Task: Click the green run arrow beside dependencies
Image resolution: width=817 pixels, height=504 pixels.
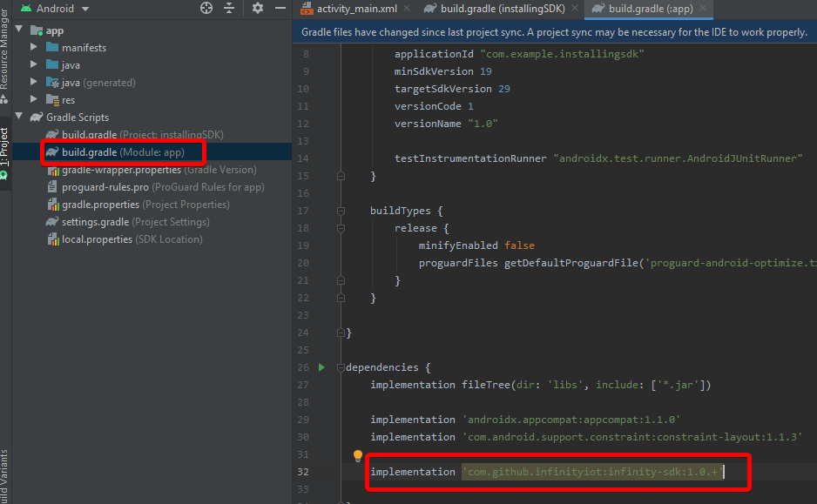Action: [321, 367]
